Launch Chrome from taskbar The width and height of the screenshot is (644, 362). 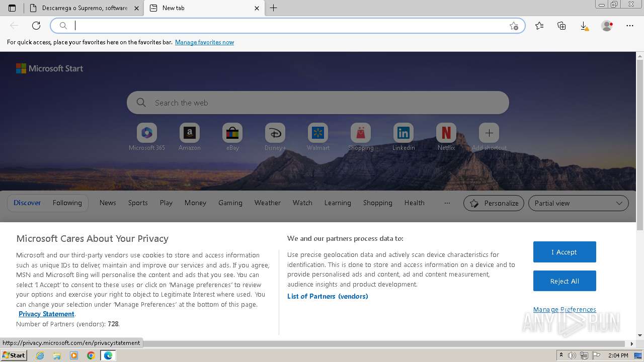[91, 355]
